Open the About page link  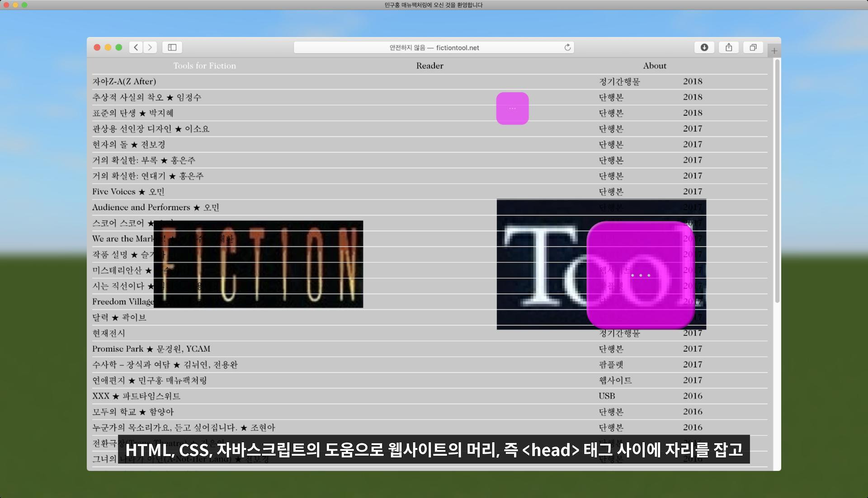coord(655,66)
